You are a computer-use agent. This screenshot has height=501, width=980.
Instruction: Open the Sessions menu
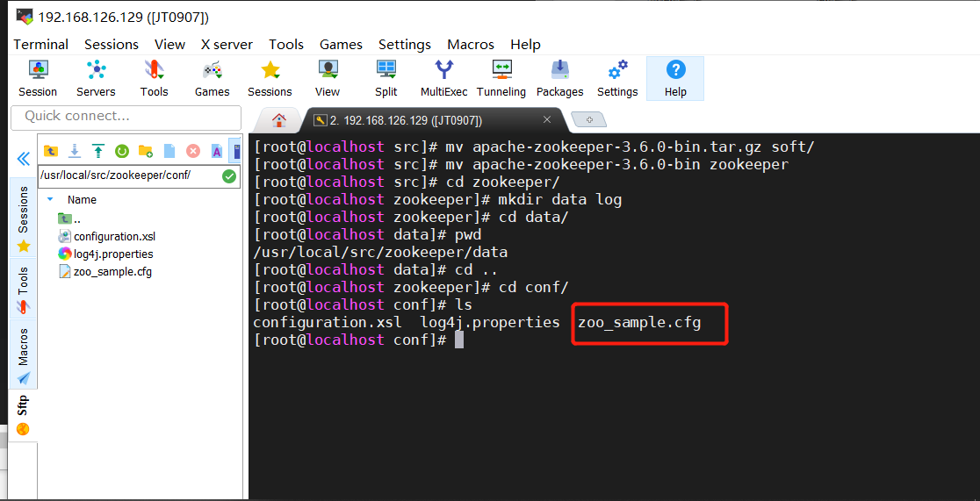coord(112,45)
